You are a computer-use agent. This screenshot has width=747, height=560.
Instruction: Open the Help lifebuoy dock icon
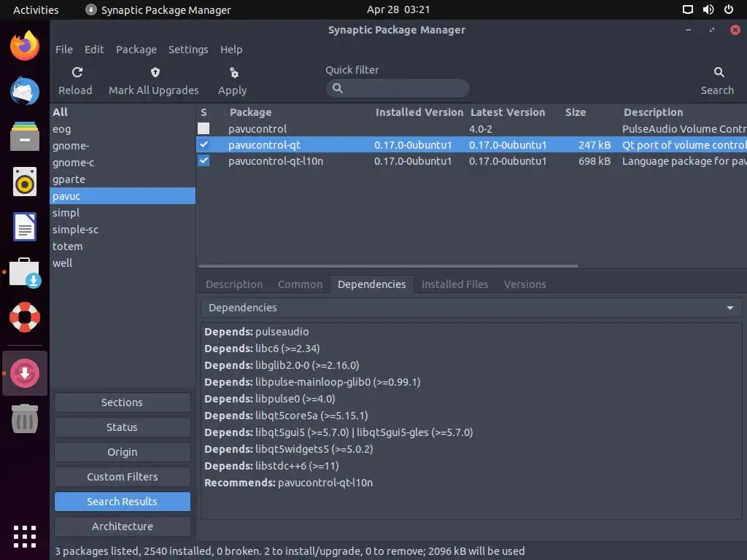[25, 317]
